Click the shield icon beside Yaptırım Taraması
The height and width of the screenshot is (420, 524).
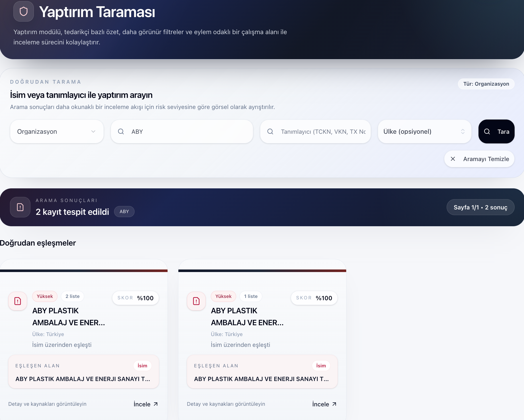pos(24,11)
